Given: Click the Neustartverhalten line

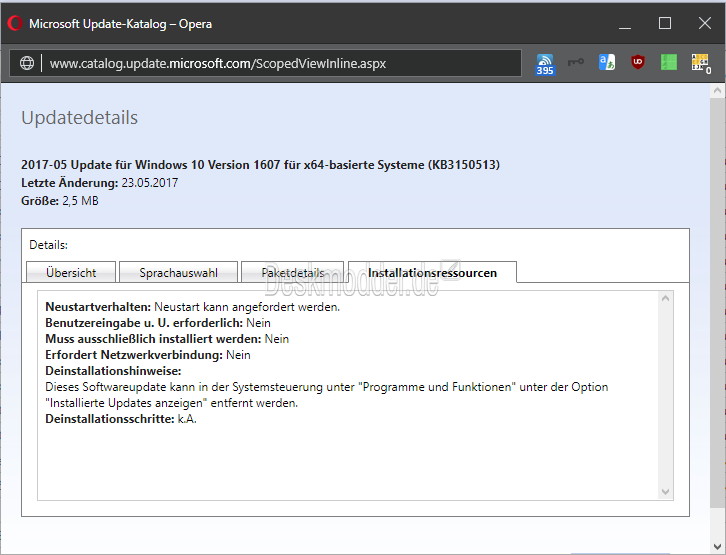Looking at the screenshot, I should point(193,306).
